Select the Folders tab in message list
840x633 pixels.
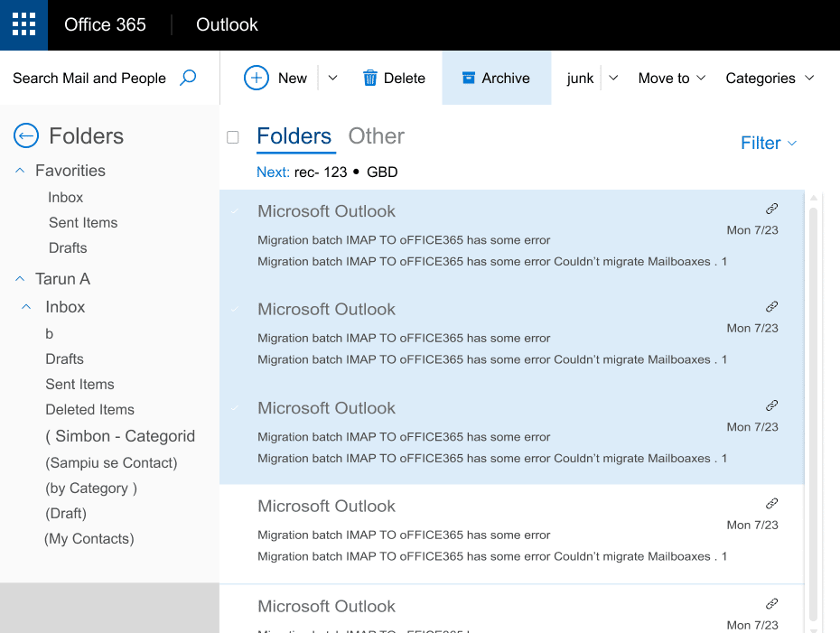click(x=294, y=136)
